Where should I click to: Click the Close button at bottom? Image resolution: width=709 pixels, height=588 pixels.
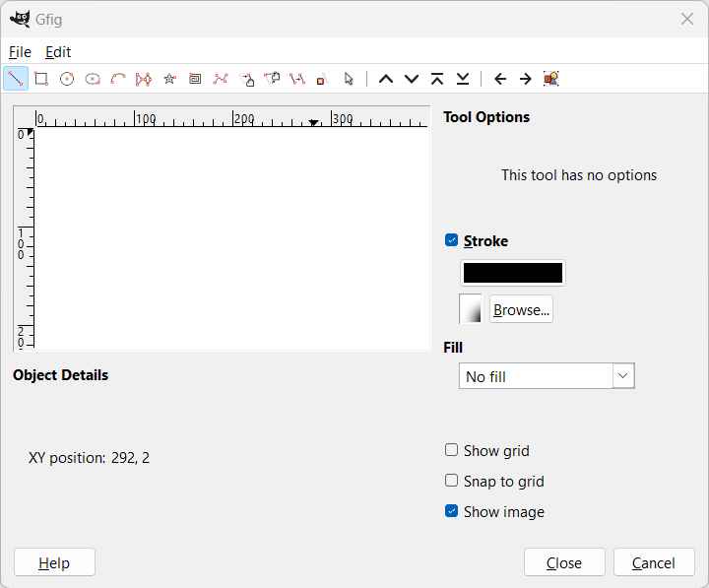tap(564, 562)
